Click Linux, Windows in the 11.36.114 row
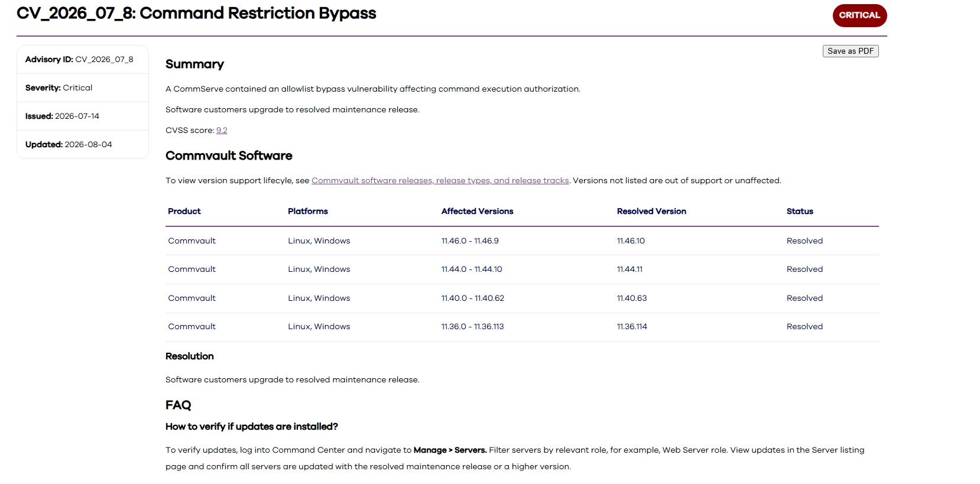The width and height of the screenshot is (980, 484). coord(319,327)
